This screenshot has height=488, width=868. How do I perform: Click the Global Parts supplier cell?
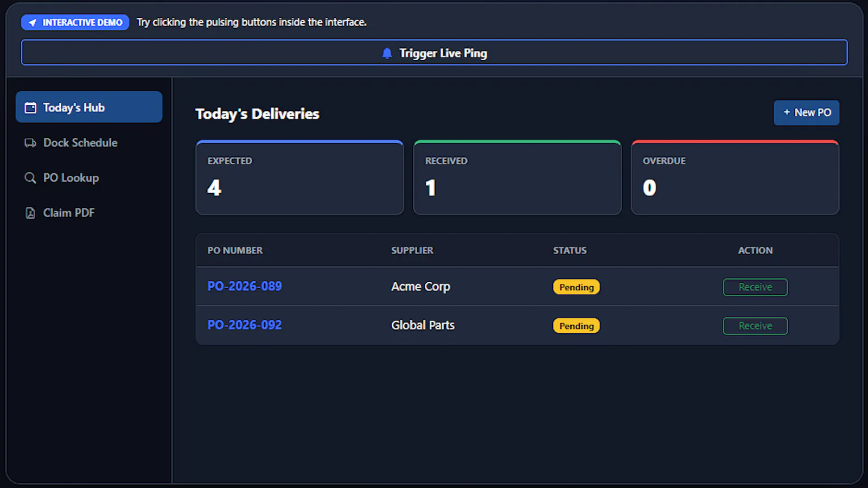tap(423, 325)
